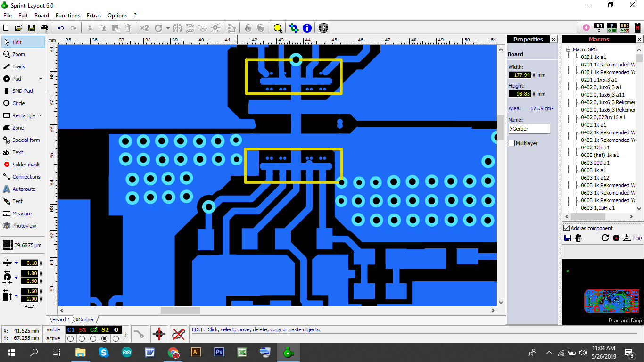Set layer C1 as active
Viewport: 644px width, 362px height.
(x=71, y=338)
